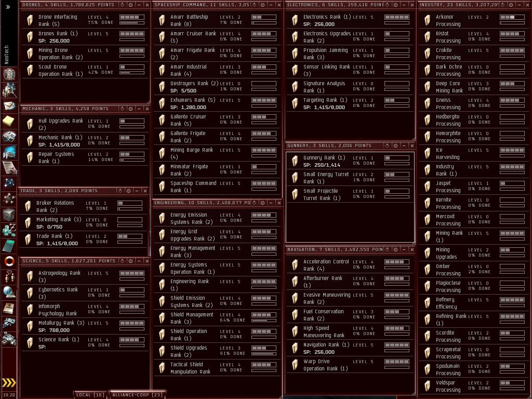Switch to the ALLIANCE-CORP [23] chat tab
The width and height of the screenshot is (532, 399).
[137, 395]
